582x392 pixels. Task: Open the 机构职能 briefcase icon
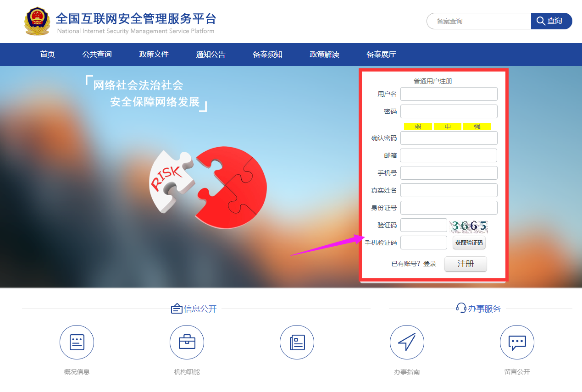tap(187, 342)
